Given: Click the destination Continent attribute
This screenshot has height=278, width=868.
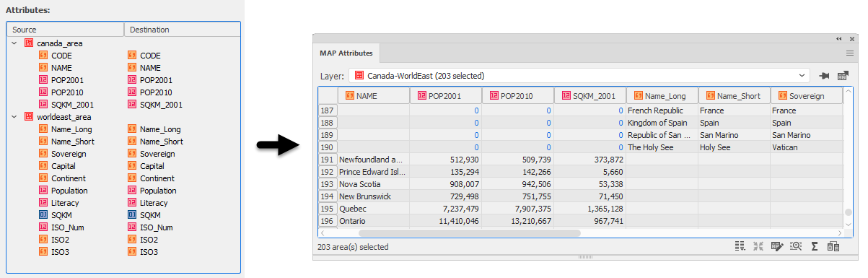Looking at the screenshot, I should [157, 178].
